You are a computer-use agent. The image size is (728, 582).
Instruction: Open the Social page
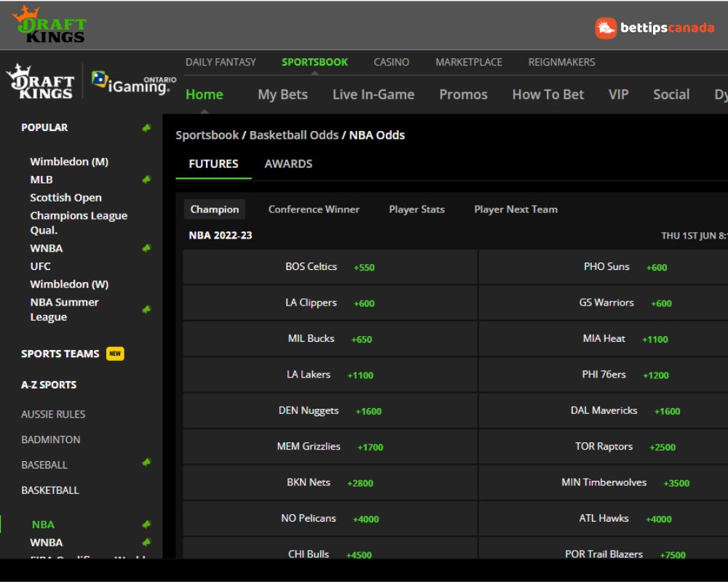[671, 95]
